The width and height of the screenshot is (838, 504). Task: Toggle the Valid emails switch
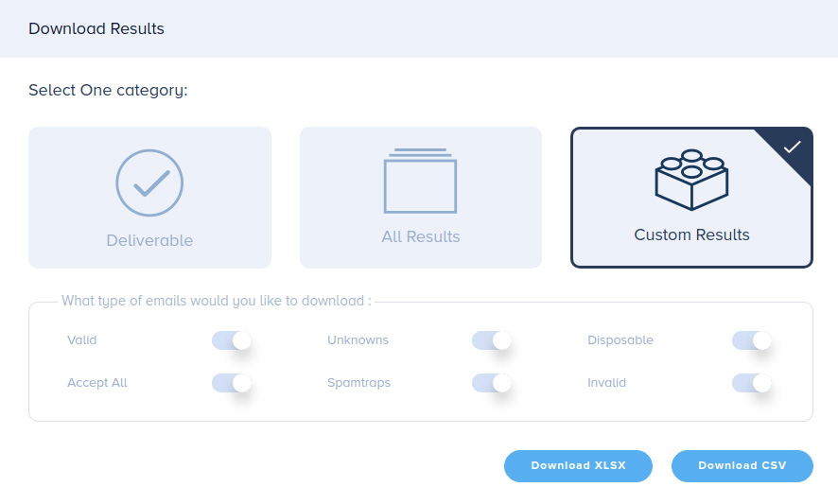point(232,340)
